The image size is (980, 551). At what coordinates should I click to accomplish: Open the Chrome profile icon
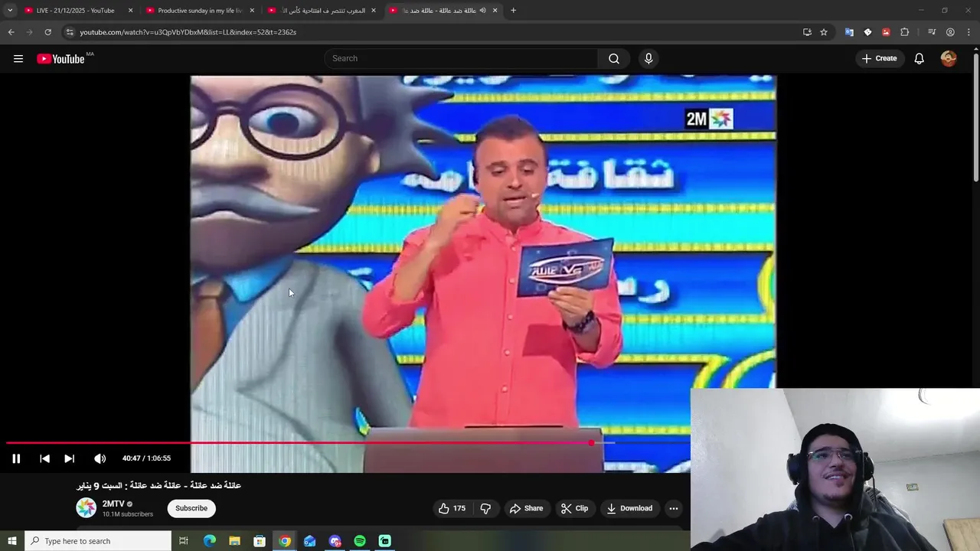[x=950, y=32]
